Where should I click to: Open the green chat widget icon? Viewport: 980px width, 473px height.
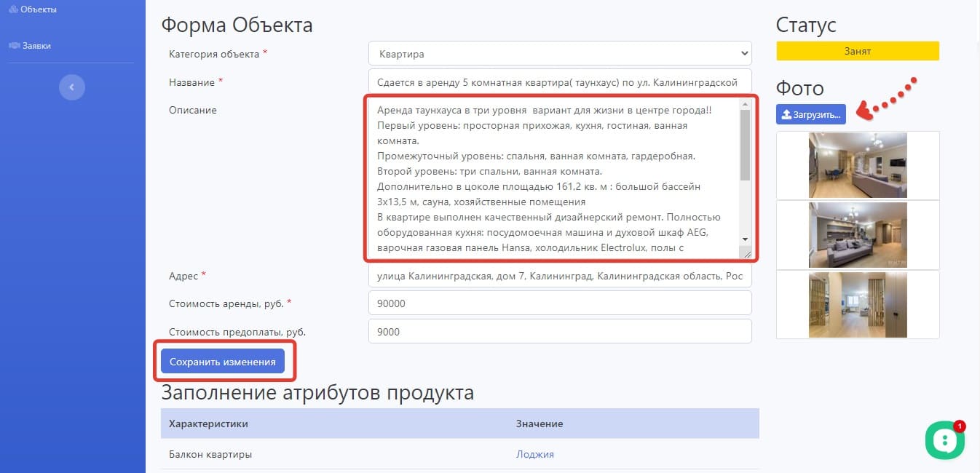tap(944, 440)
